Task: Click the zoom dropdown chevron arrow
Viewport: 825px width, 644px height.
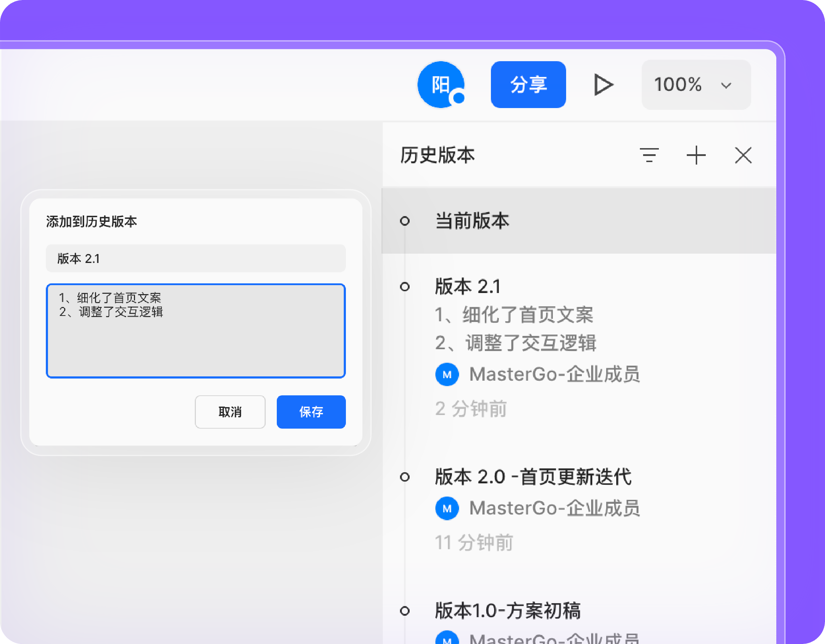Action: [726, 85]
